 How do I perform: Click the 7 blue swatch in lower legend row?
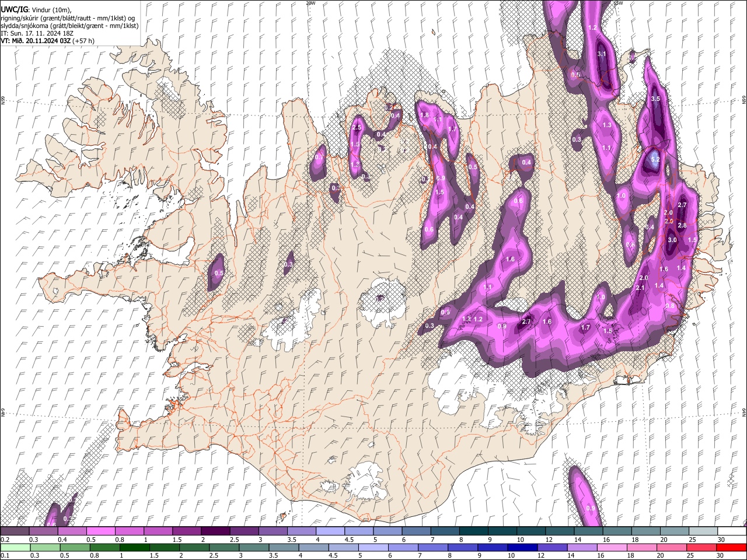433,548
